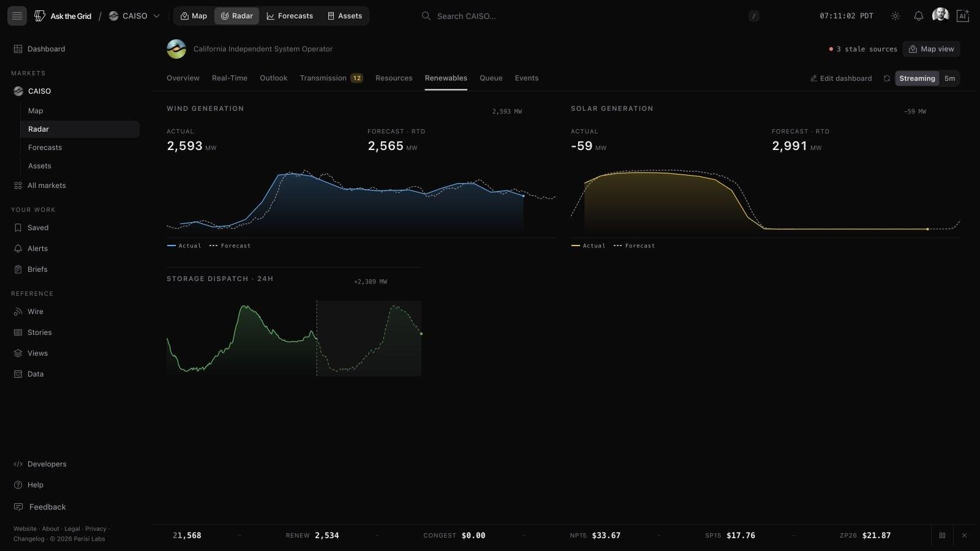Open the Map view in top navigation
The width and height of the screenshot is (980, 551).
(x=194, y=16)
